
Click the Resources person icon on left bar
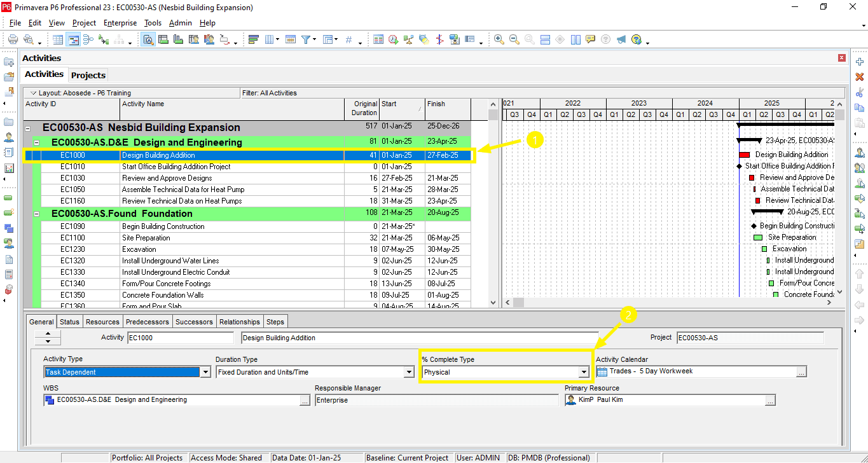coord(9,137)
